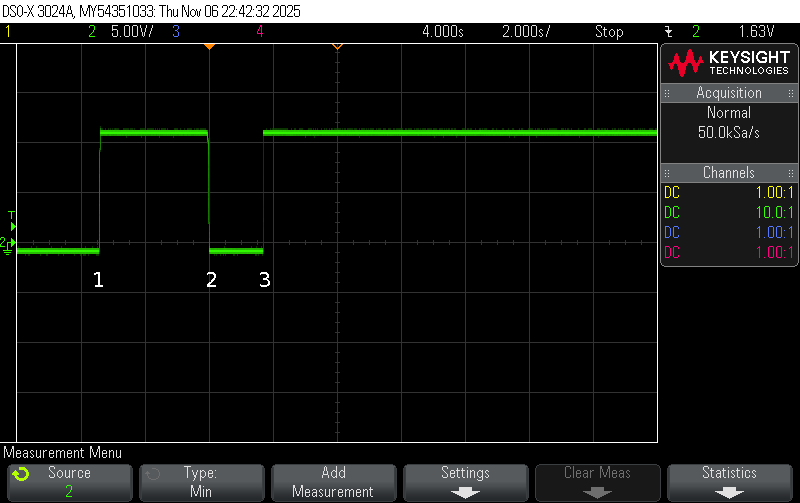
Task: Click the Normal acquisition mode text
Action: pos(729,112)
